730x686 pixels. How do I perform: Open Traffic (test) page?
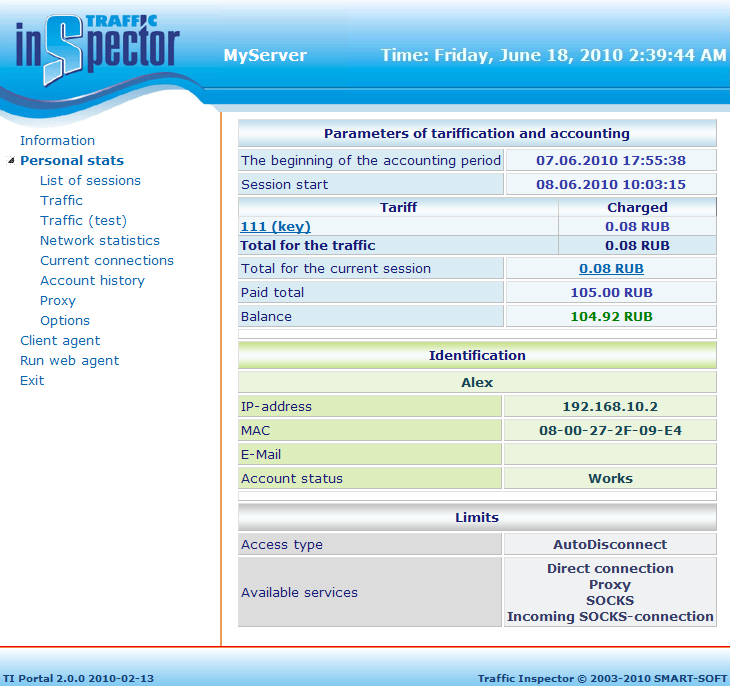[x=83, y=221]
